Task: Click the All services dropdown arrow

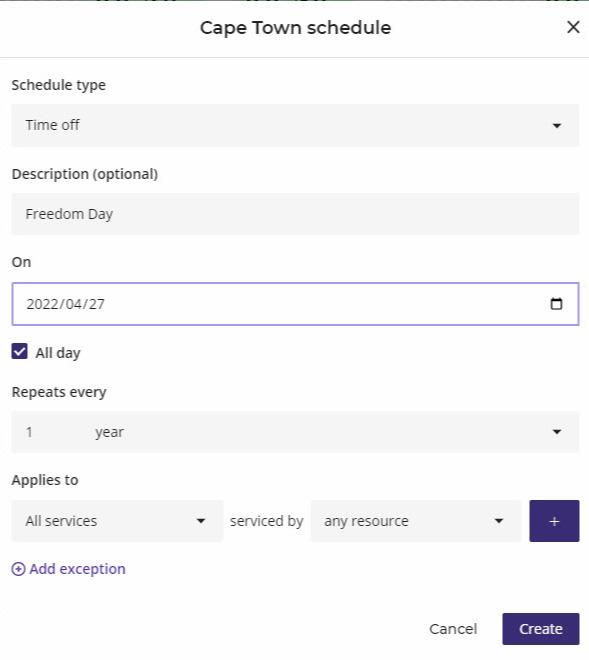Action: [x=201, y=521]
